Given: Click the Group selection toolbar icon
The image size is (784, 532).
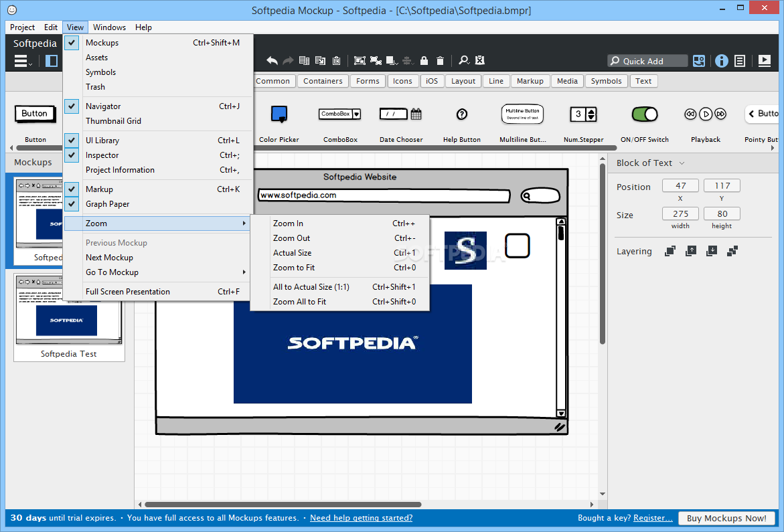Looking at the screenshot, I should click(360, 61).
